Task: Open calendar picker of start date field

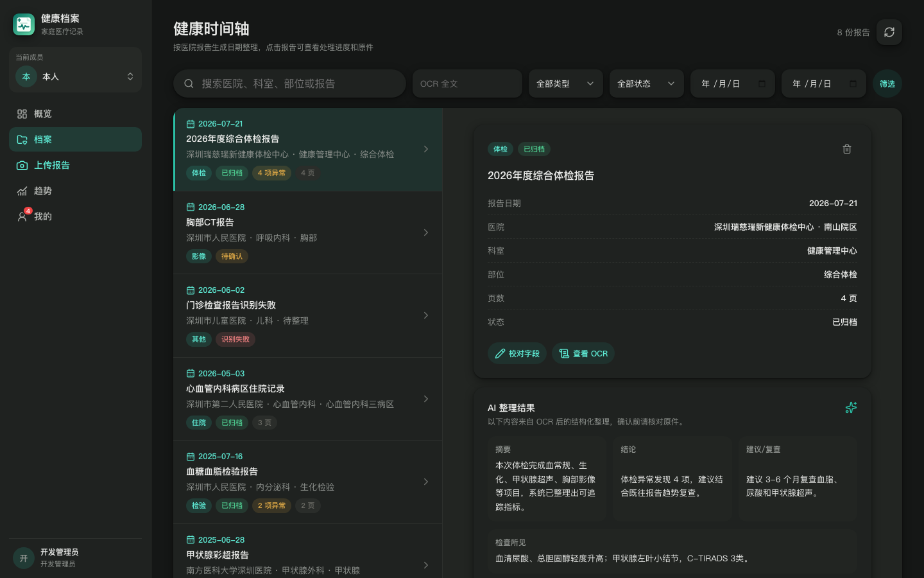Action: click(x=762, y=83)
